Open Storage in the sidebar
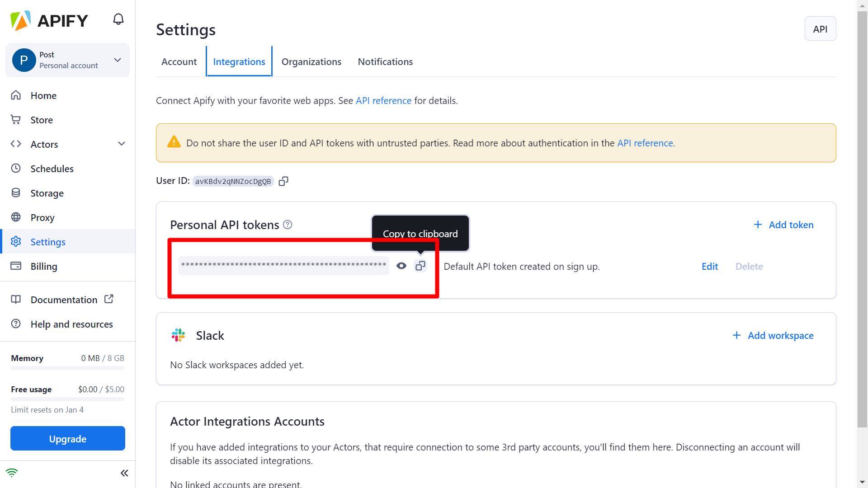The width and height of the screenshot is (868, 488). coord(47,193)
